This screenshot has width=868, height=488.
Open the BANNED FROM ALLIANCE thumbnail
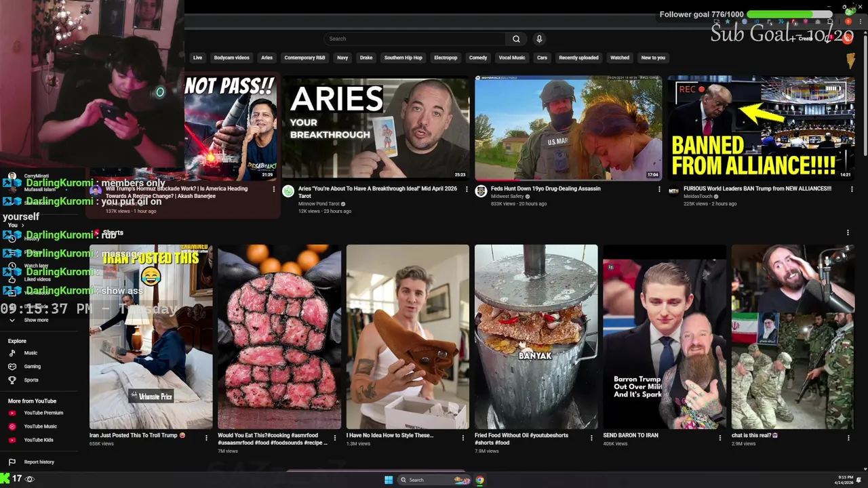(x=761, y=128)
